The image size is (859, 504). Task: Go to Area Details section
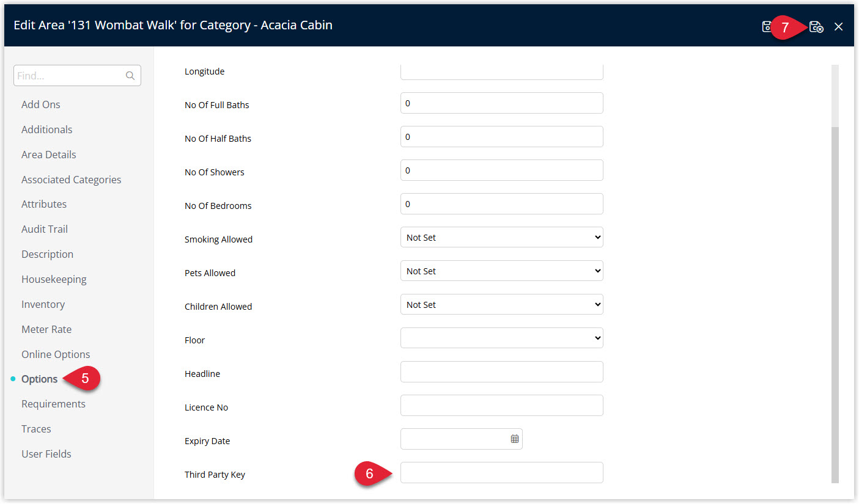tap(49, 155)
